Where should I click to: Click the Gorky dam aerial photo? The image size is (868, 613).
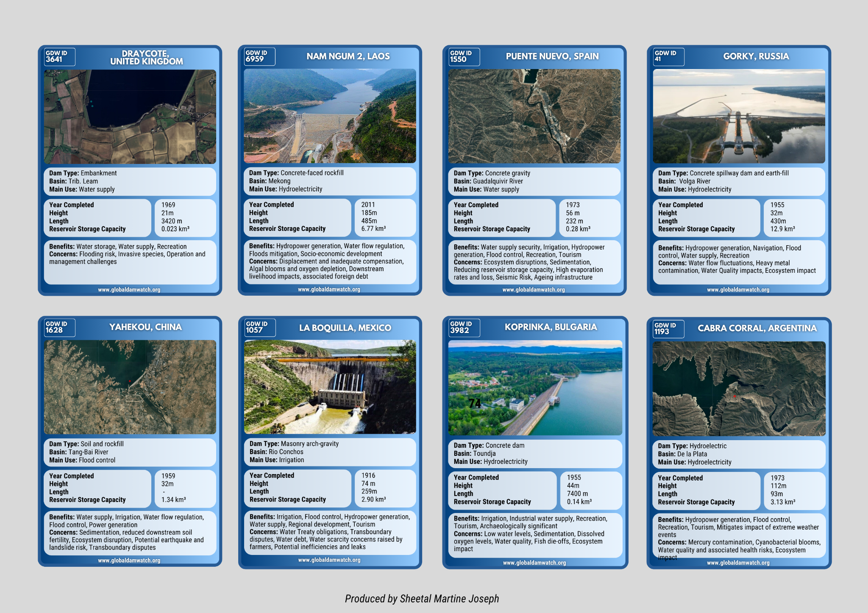click(739, 116)
